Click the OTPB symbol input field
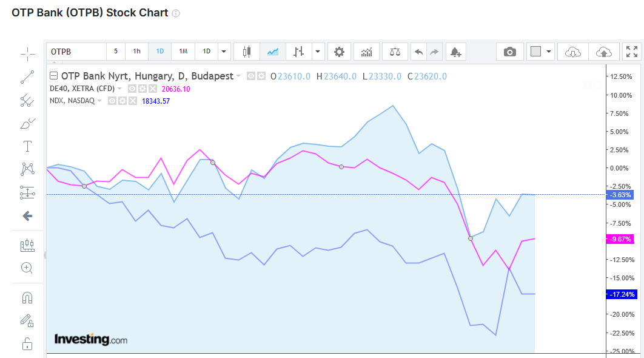The image size is (644, 358). (76, 52)
